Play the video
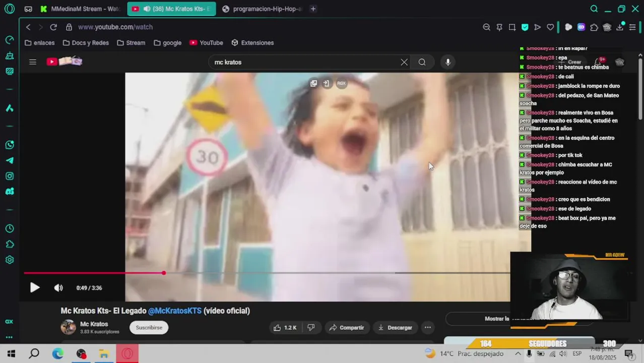This screenshot has height=363, width=644. (34, 288)
